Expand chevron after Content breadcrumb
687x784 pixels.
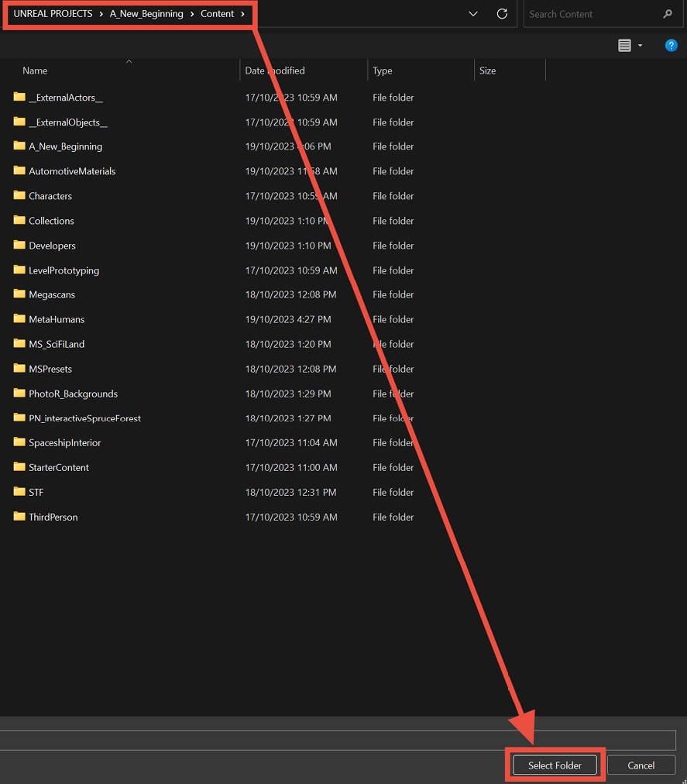(242, 14)
